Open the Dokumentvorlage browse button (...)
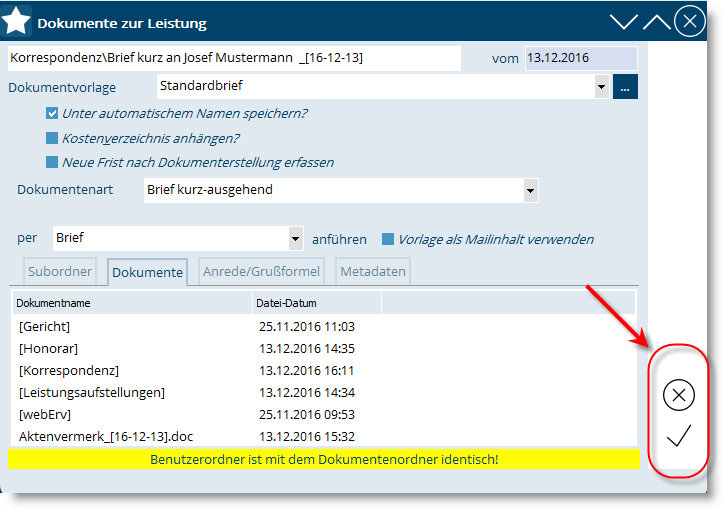Viewport: 723px width, 509px height. point(625,87)
